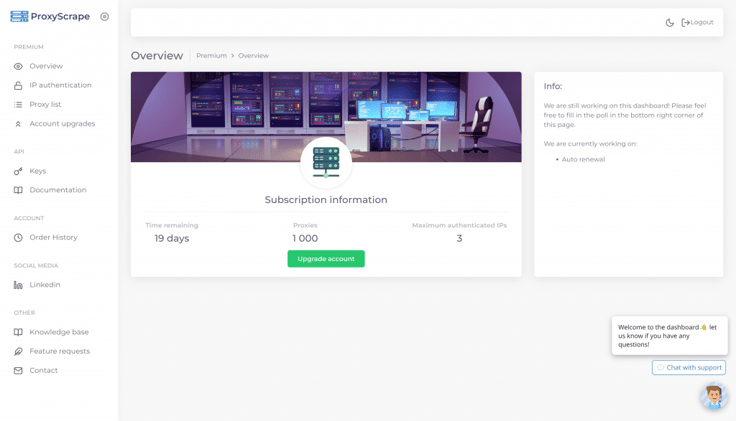Click the Account upgrades chevrons icon

18,124
